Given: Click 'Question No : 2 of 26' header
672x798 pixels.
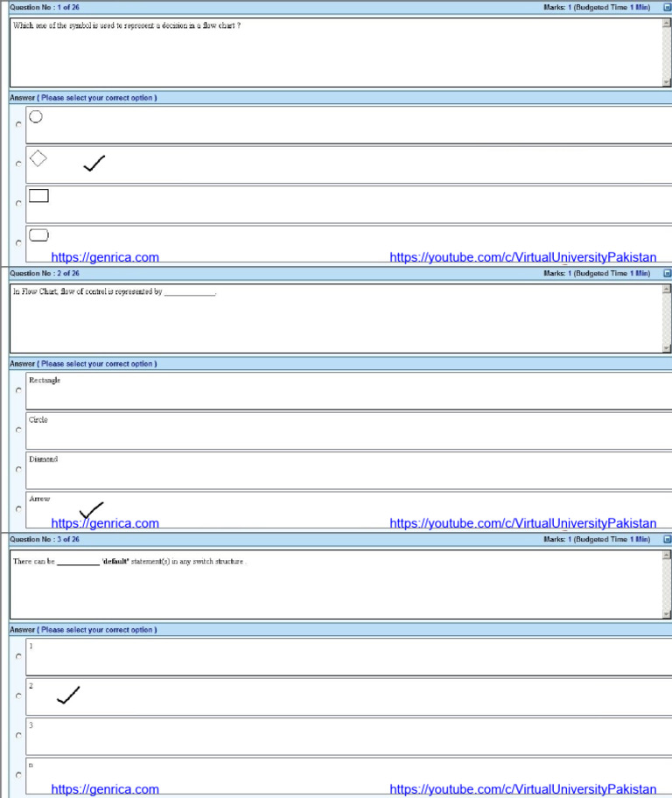Looking at the screenshot, I should (x=45, y=273).
